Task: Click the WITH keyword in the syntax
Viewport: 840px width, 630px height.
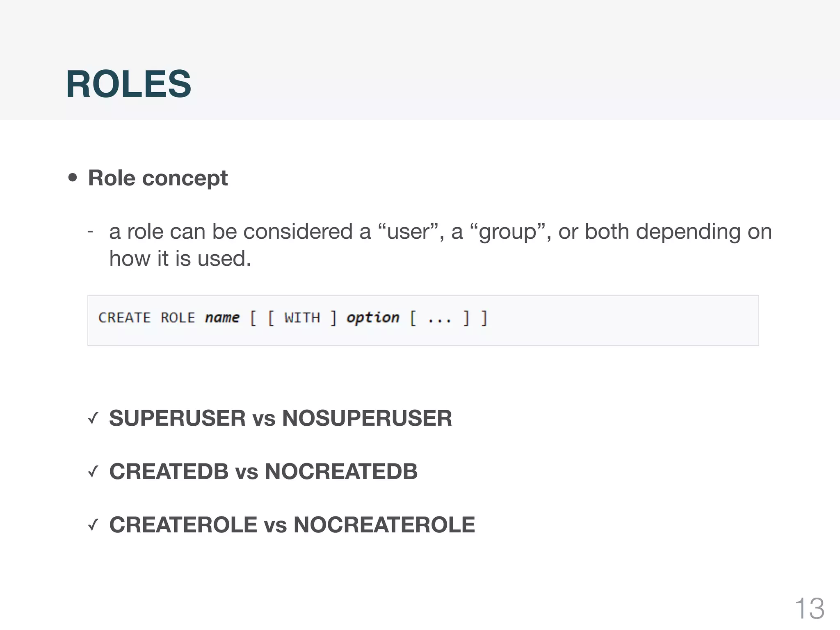Action: point(302,318)
